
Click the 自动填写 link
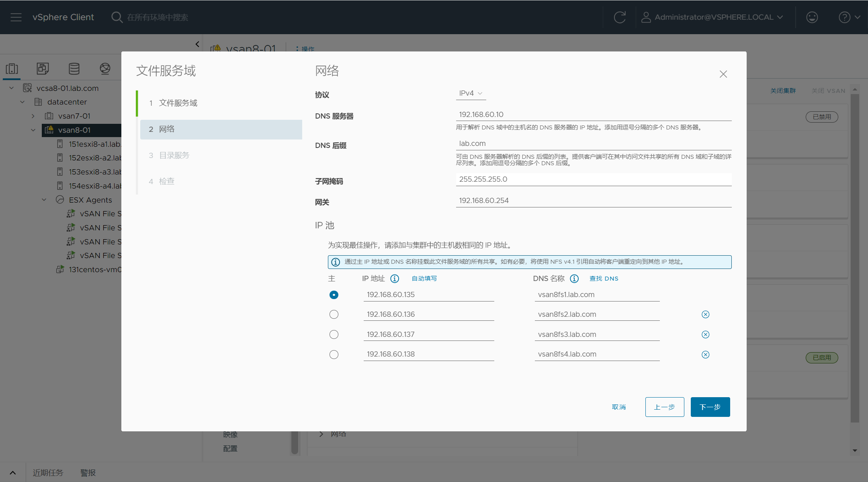click(x=424, y=279)
